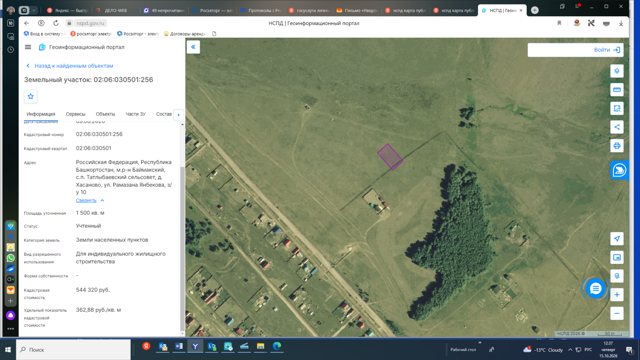Select the Объекты tab
The image size is (640, 360).
(x=105, y=114)
